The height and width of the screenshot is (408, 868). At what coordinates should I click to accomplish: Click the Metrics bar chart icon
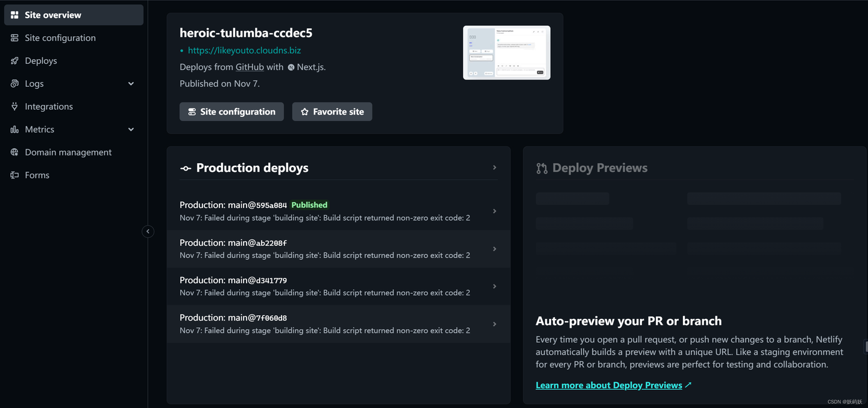(x=14, y=130)
